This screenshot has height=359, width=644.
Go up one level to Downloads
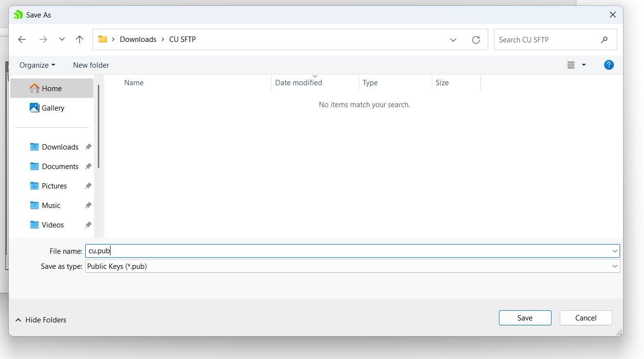79,39
